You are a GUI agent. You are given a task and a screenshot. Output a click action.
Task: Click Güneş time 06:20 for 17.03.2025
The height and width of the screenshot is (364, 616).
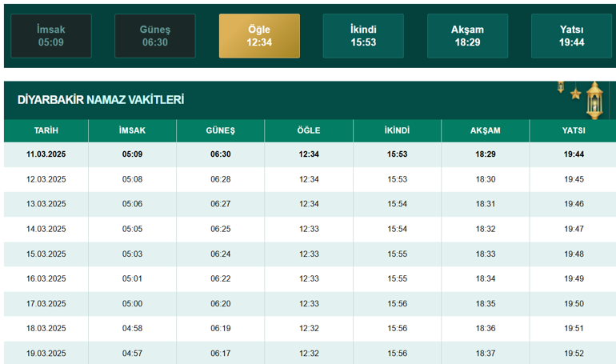pos(220,303)
